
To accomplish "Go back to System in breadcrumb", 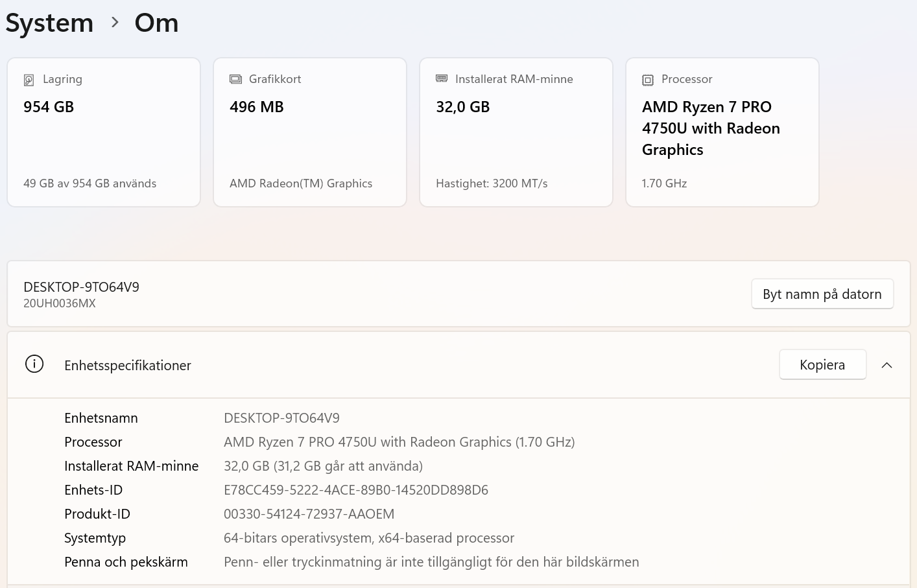I will (49, 23).
